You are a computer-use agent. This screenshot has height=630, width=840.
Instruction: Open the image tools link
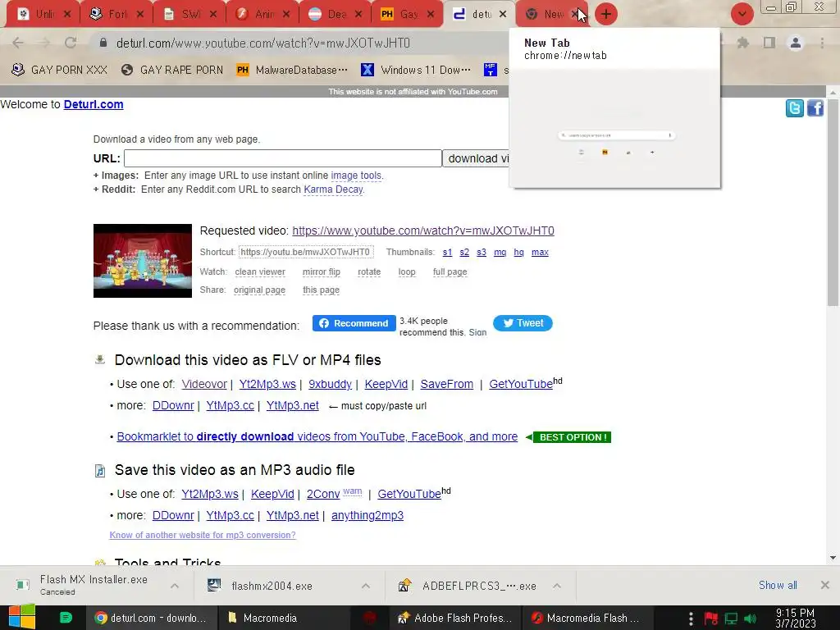pyautogui.click(x=356, y=176)
